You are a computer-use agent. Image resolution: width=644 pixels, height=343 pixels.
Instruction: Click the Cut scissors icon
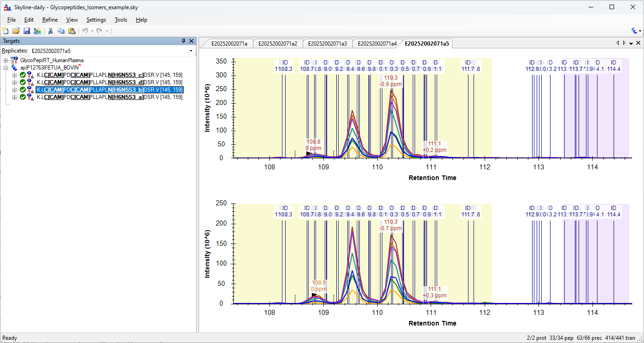coord(51,31)
